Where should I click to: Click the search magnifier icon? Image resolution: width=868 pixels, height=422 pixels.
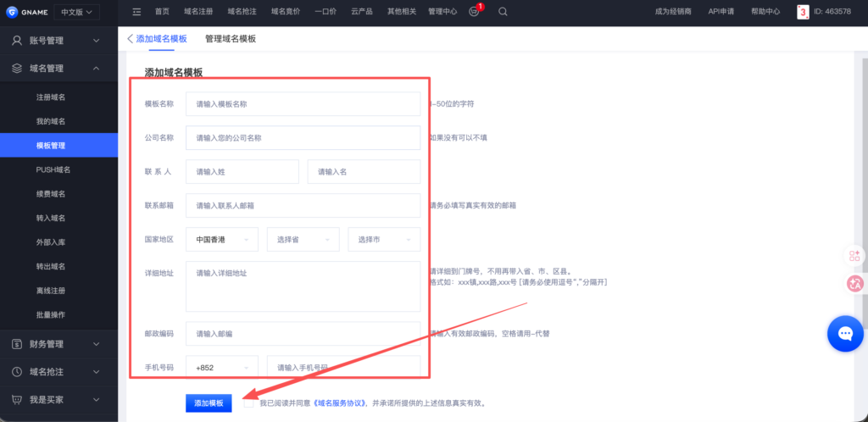coord(503,12)
